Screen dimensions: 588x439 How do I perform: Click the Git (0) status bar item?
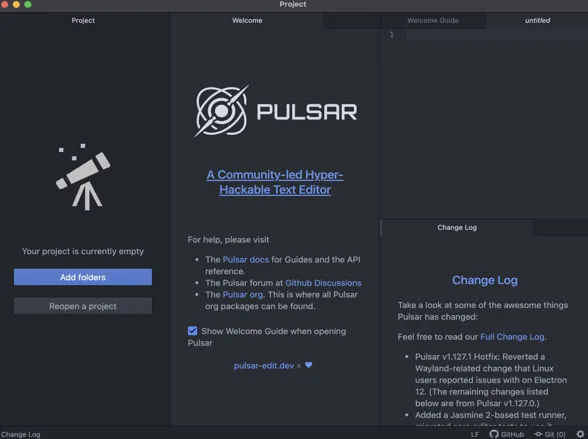pyautogui.click(x=550, y=434)
